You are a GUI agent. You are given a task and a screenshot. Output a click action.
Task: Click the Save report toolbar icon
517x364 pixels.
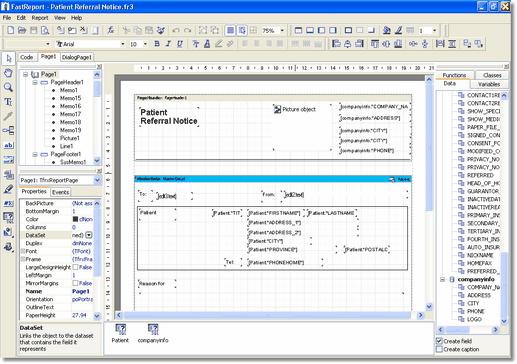33,30
